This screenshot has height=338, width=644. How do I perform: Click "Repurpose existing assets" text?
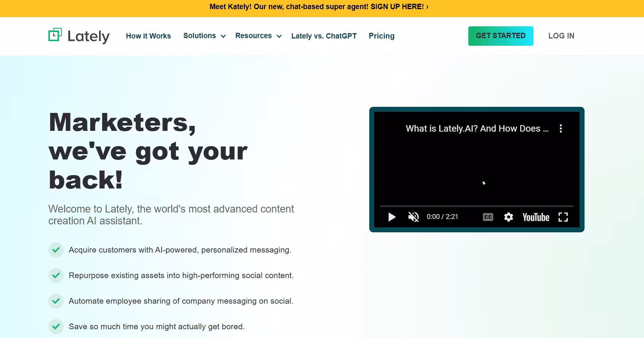(181, 275)
